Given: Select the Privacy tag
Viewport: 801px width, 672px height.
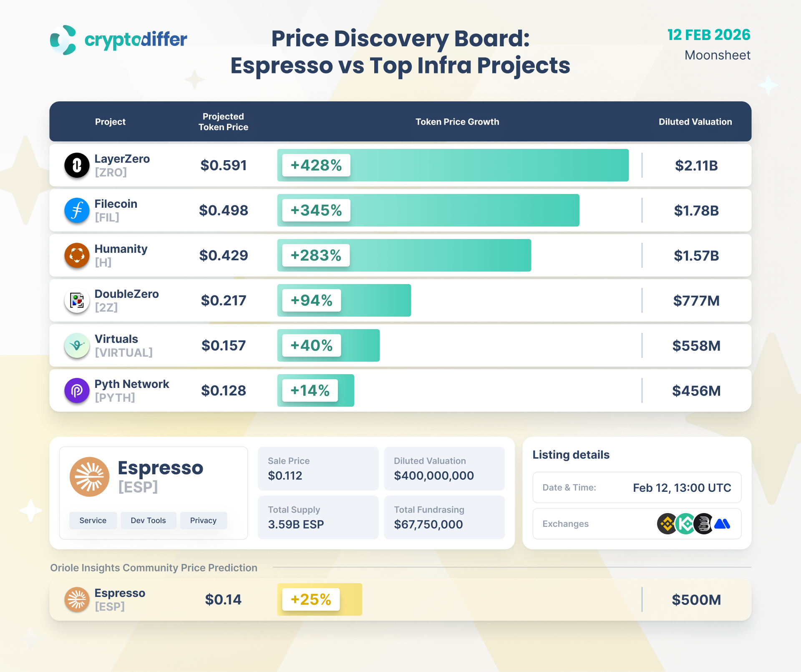Looking at the screenshot, I should tap(203, 520).
